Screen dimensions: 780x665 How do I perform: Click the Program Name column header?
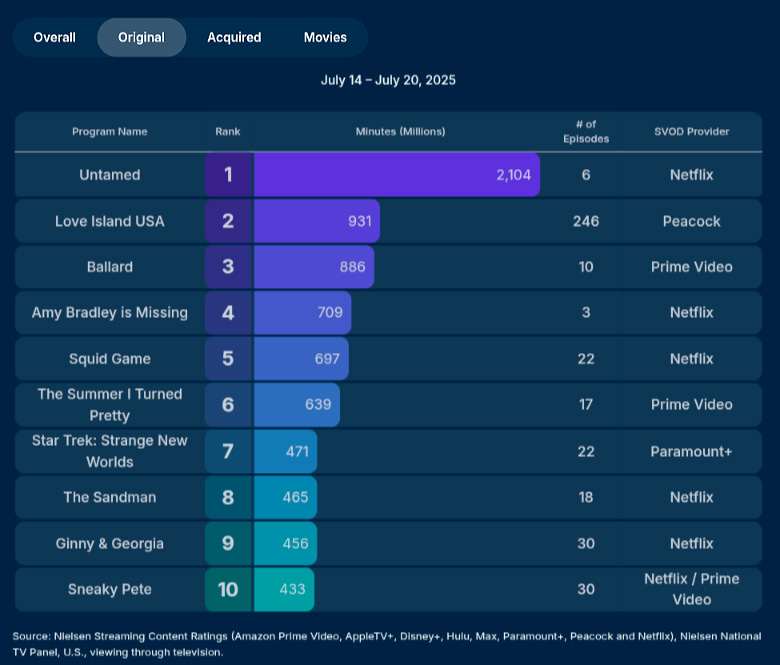coord(110,132)
